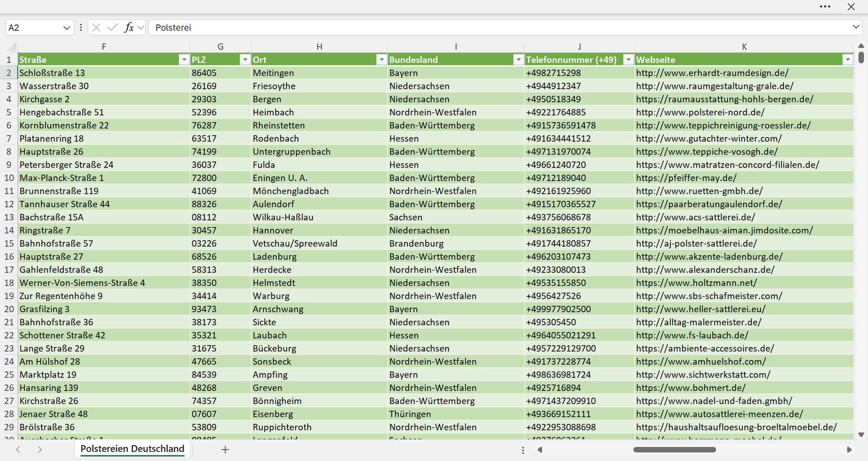Click the vertical scrollbar thumb
Viewport: 868px width, 461px height.
(861, 57)
